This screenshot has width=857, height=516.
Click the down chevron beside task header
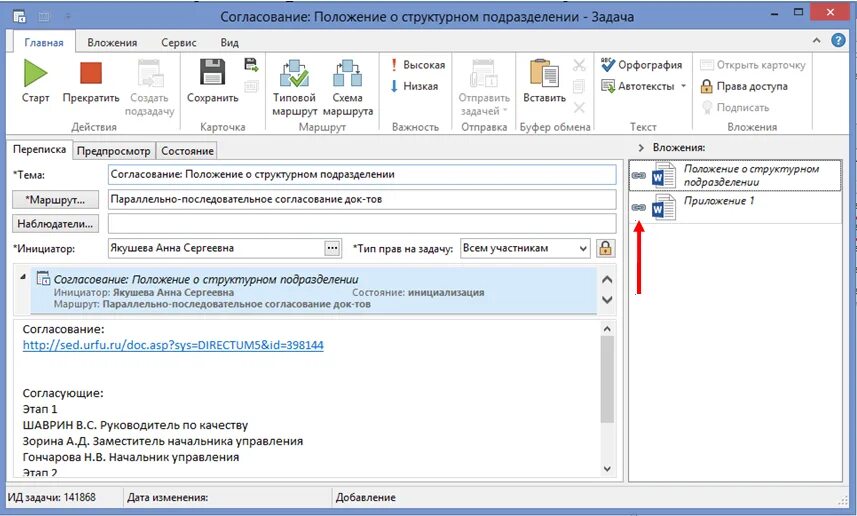click(607, 300)
